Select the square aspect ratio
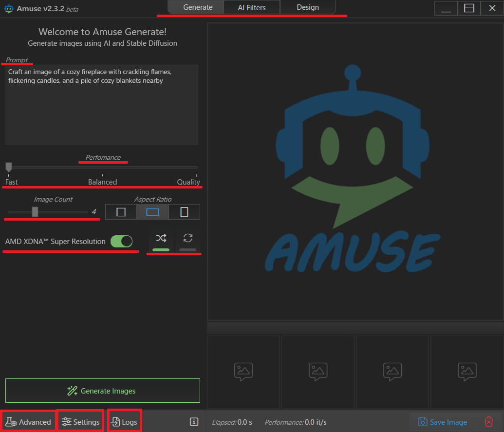Screen dimensions: 504x432 coord(120,211)
